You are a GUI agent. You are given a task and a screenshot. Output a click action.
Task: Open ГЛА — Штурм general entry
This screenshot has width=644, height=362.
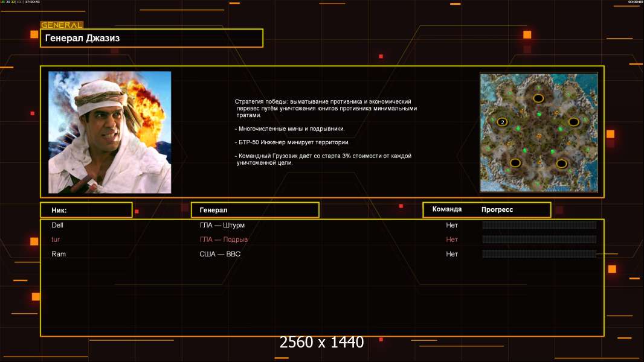pyautogui.click(x=222, y=225)
